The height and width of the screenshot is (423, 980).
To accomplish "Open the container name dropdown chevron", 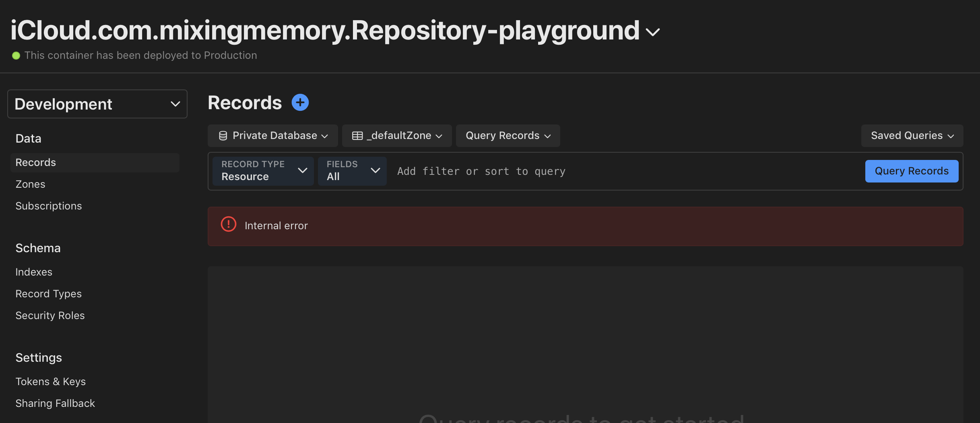I will pos(653,32).
